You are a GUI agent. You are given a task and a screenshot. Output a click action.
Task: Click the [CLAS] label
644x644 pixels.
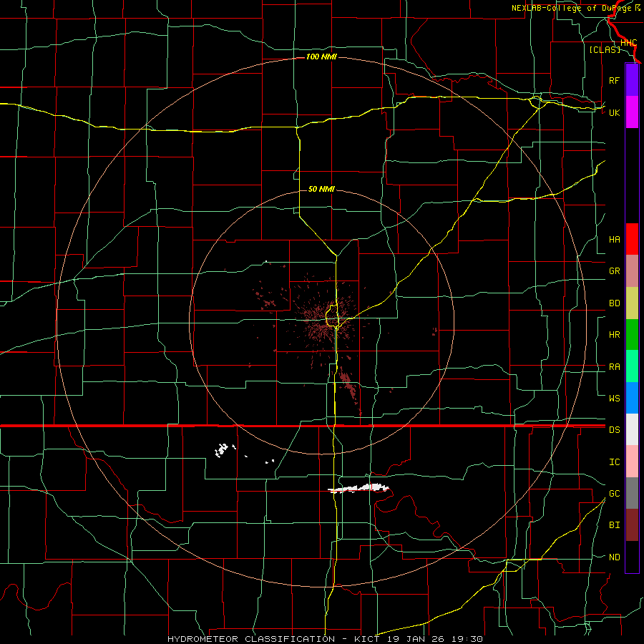tap(605, 49)
